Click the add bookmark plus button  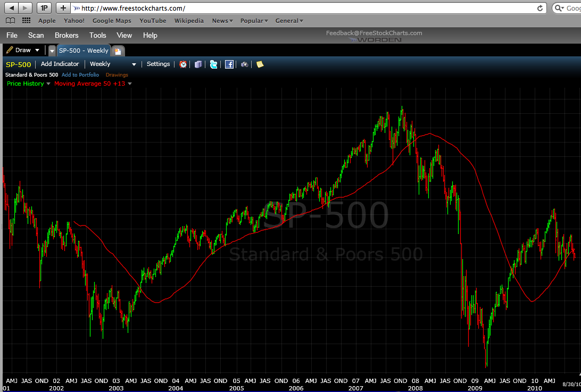[63, 8]
